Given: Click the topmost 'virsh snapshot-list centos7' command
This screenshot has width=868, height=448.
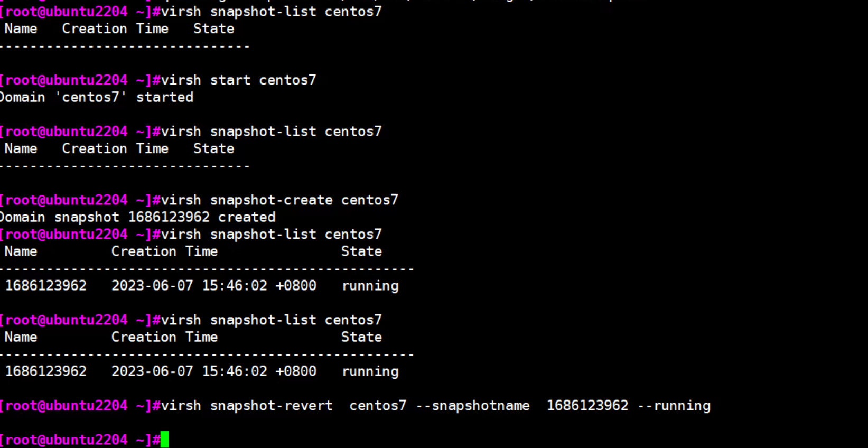Looking at the screenshot, I should pos(271,12).
